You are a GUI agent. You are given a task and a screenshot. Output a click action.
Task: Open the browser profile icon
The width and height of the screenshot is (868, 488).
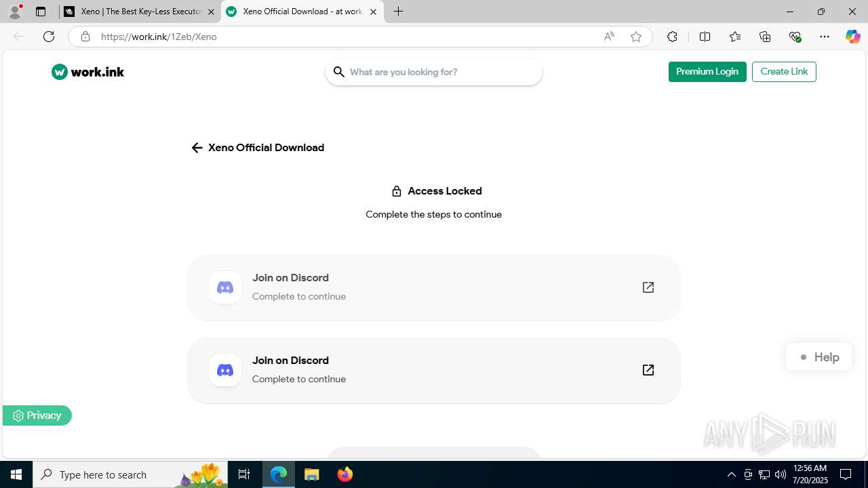tap(15, 12)
